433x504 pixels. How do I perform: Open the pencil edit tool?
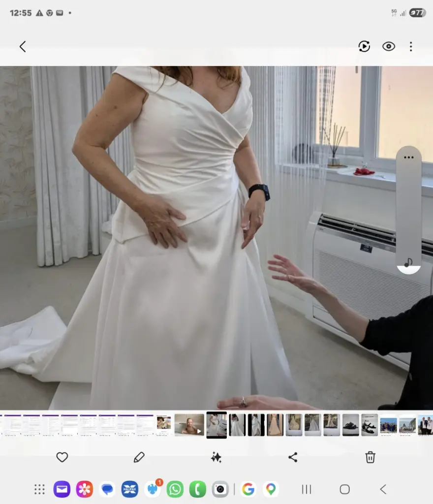coord(139,457)
